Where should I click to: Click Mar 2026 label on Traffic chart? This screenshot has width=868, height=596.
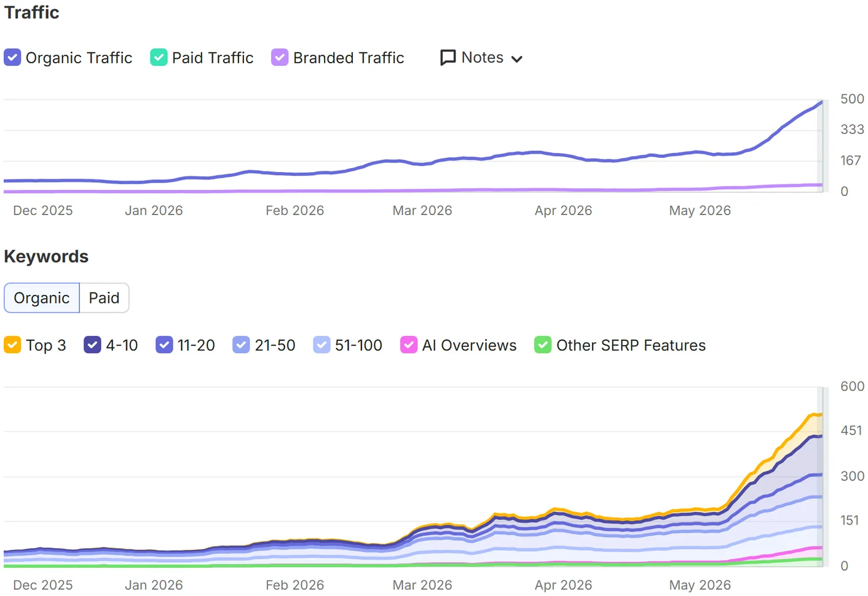point(422,211)
